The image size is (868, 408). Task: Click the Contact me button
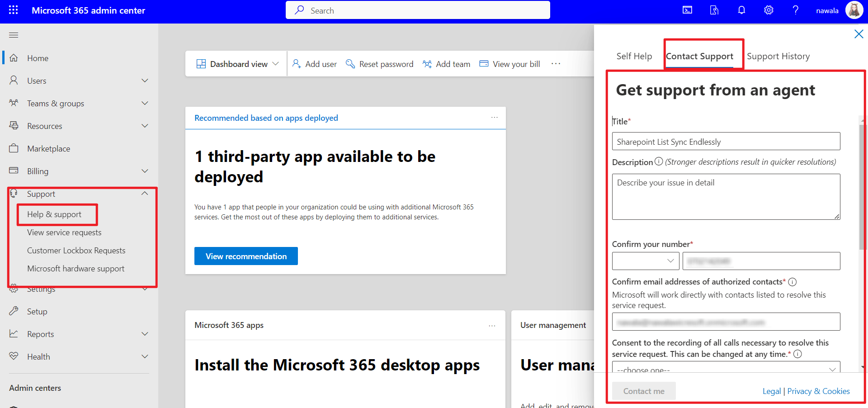coord(643,391)
